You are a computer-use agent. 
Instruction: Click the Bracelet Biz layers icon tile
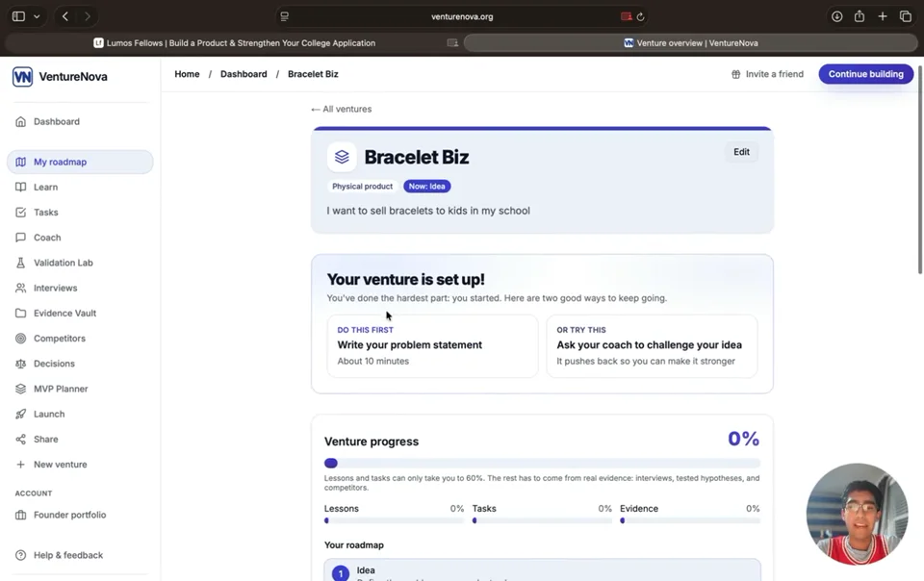(342, 157)
